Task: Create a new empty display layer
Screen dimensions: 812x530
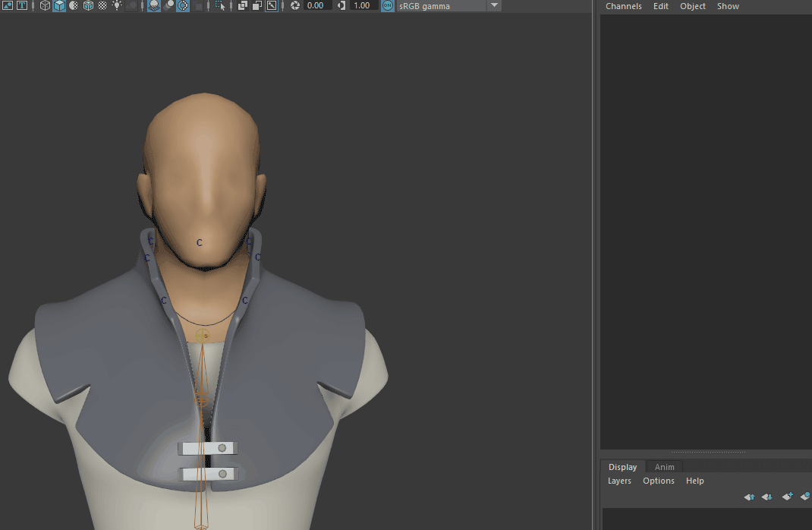Action: (x=787, y=496)
